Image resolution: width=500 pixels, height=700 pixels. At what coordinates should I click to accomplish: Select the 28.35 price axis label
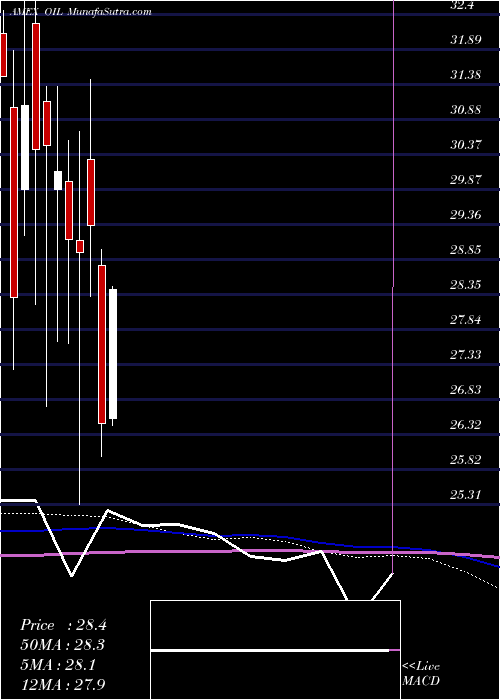(466, 285)
